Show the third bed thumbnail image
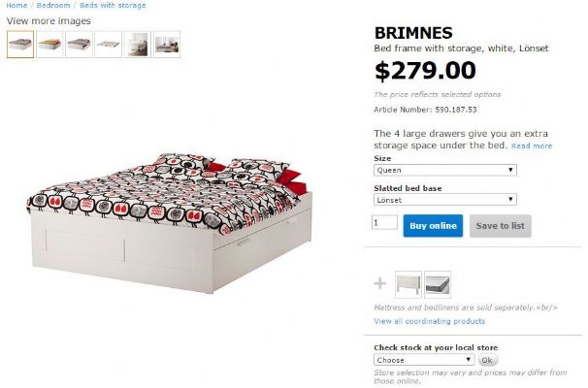This screenshot has width=588, height=388. point(79,44)
